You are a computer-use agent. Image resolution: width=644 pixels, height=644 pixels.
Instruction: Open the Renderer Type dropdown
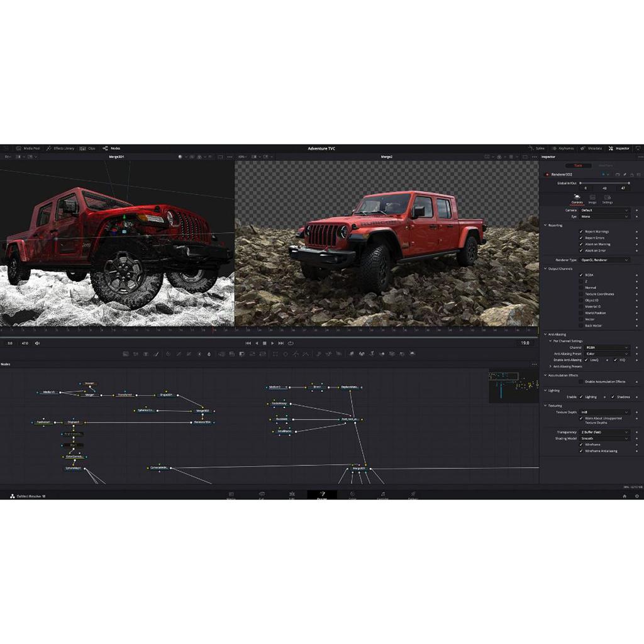[604, 260]
